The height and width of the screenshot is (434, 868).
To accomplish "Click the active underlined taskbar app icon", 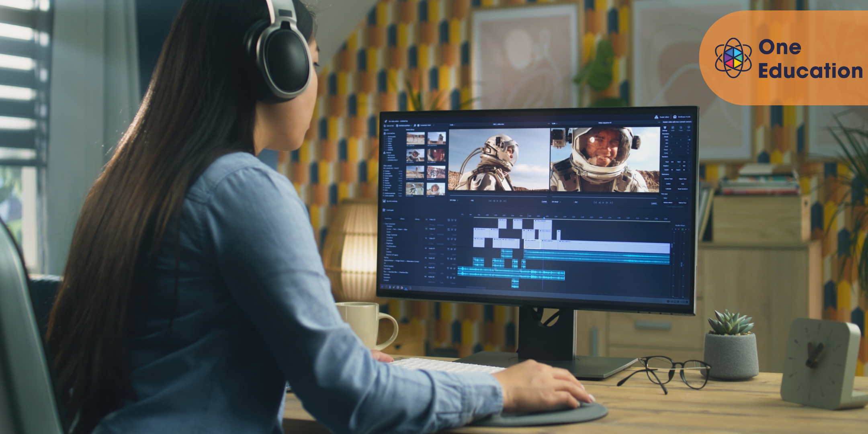I will tap(406, 288).
